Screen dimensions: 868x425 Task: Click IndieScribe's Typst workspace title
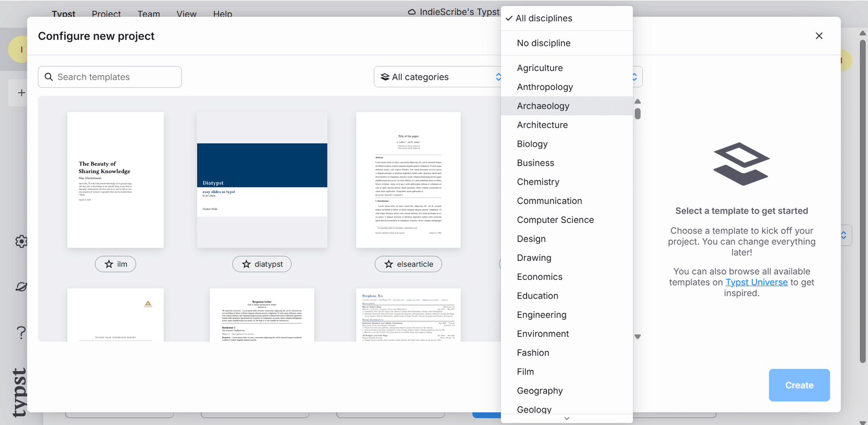coord(459,12)
